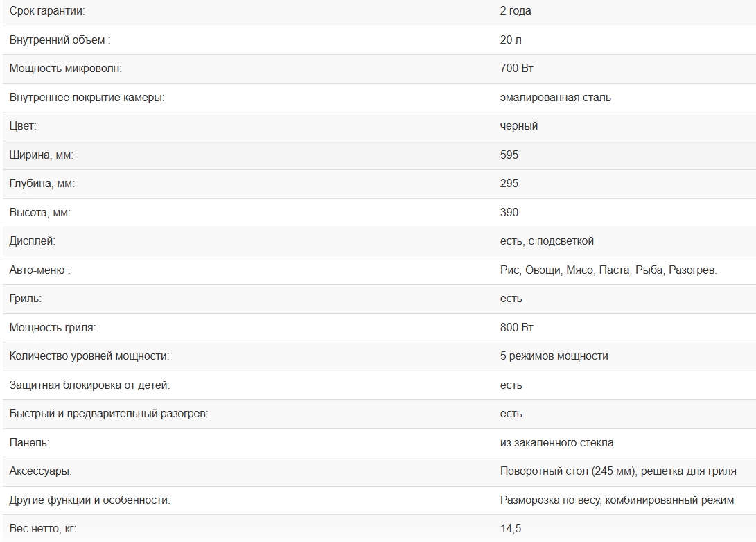Image resolution: width=756 pixels, height=542 pixels.
Task: Select the 'Поворотный стол (245 мм)' accessories text
Action: [x=568, y=471]
